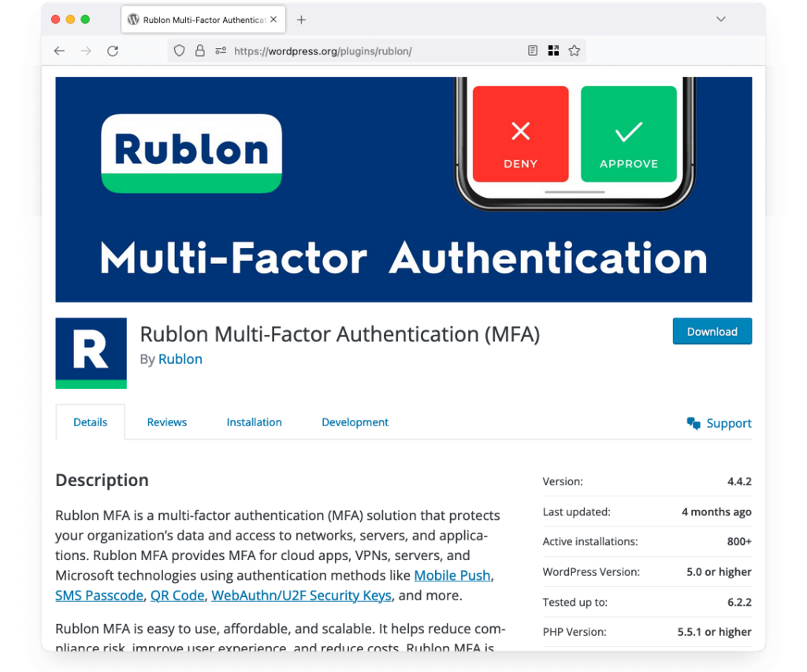Click the green maximize window button
Image resolution: width=807 pixels, height=672 pixels.
click(85, 19)
